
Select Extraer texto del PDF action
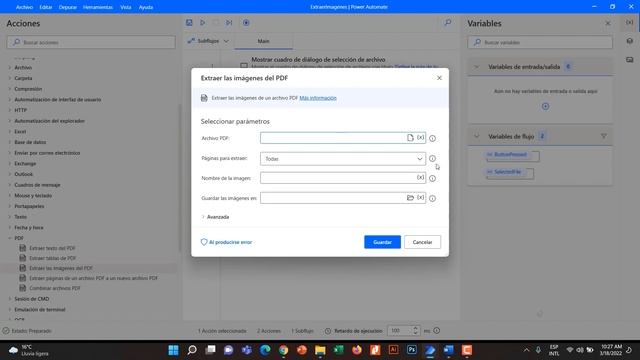coord(52,248)
